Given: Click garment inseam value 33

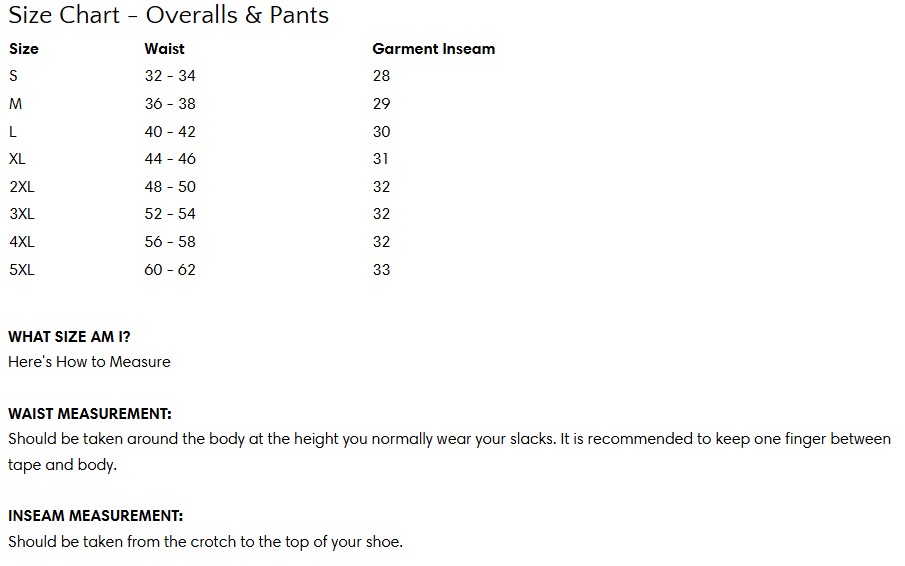Looking at the screenshot, I should coord(381,270).
